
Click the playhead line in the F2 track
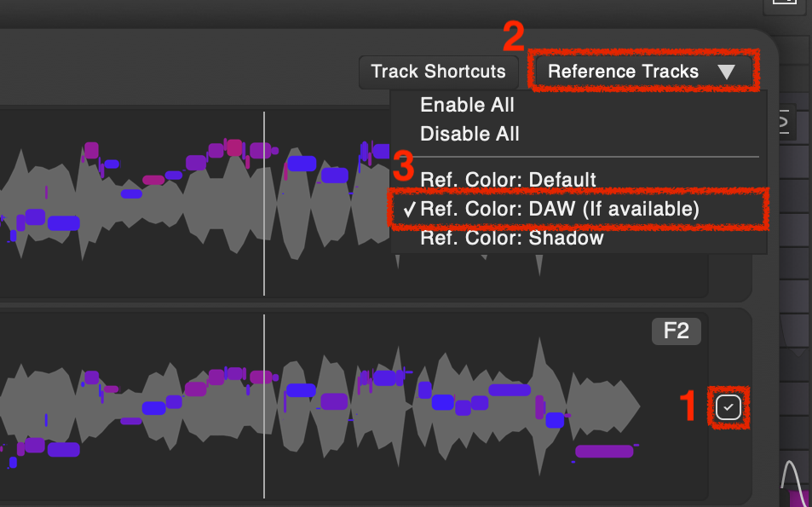[264, 407]
